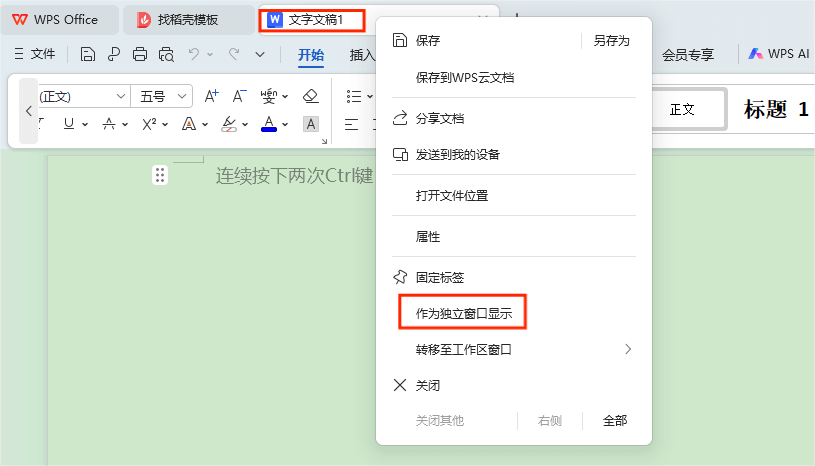Click the paragraph drag handle dots icon

point(160,175)
